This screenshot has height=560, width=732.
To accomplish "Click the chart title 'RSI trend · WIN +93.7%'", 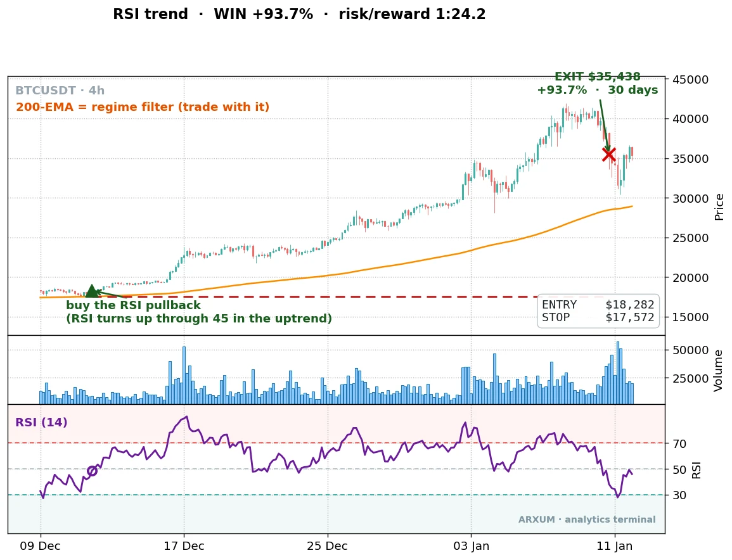I will pos(213,14).
